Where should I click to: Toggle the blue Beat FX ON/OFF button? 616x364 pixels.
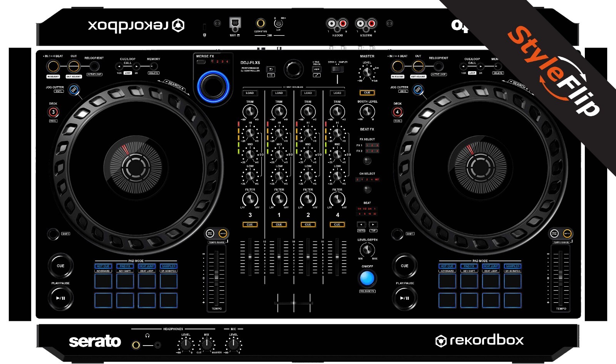pyautogui.click(x=367, y=278)
